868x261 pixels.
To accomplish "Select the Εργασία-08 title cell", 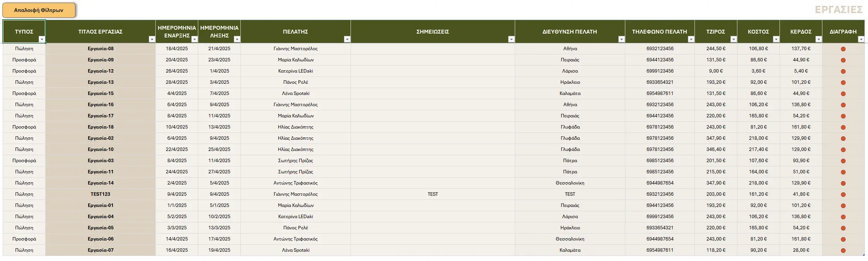I will click(x=100, y=49).
